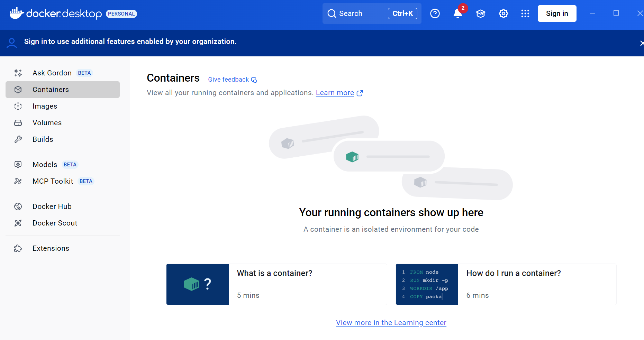
Task: Click the Ctrl+K shortcut badge
Action: tap(402, 13)
